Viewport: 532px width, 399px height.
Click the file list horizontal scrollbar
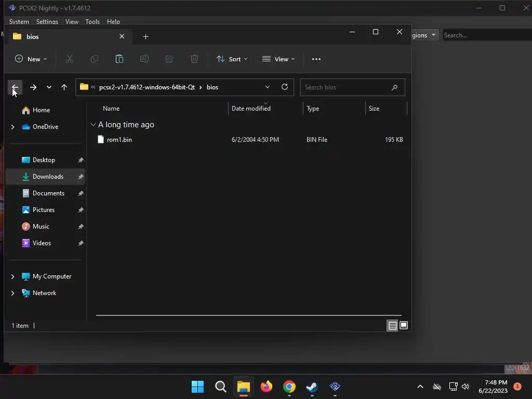click(249, 315)
